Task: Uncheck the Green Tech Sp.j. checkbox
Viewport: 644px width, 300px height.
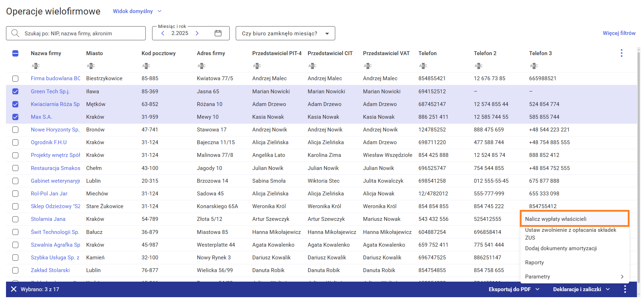Action: click(15, 91)
